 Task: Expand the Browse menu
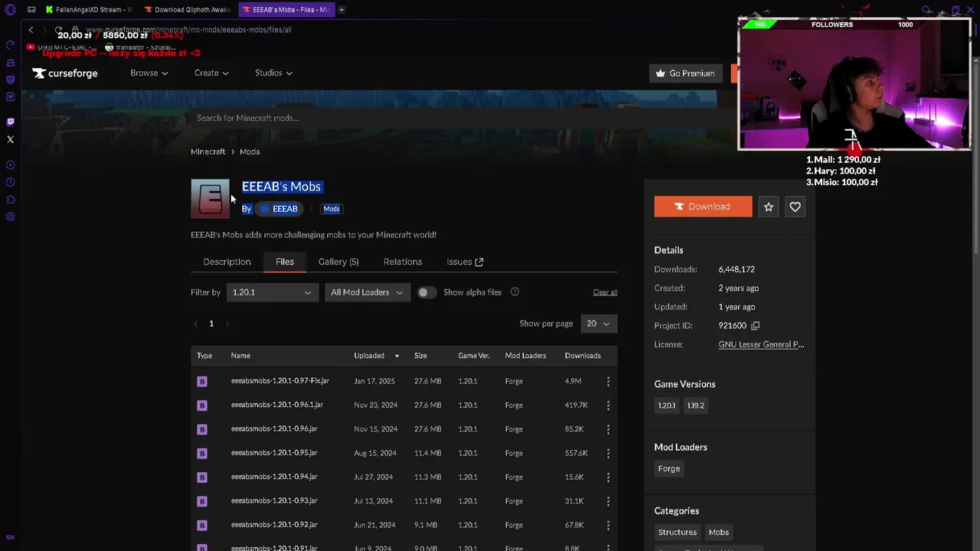point(149,73)
